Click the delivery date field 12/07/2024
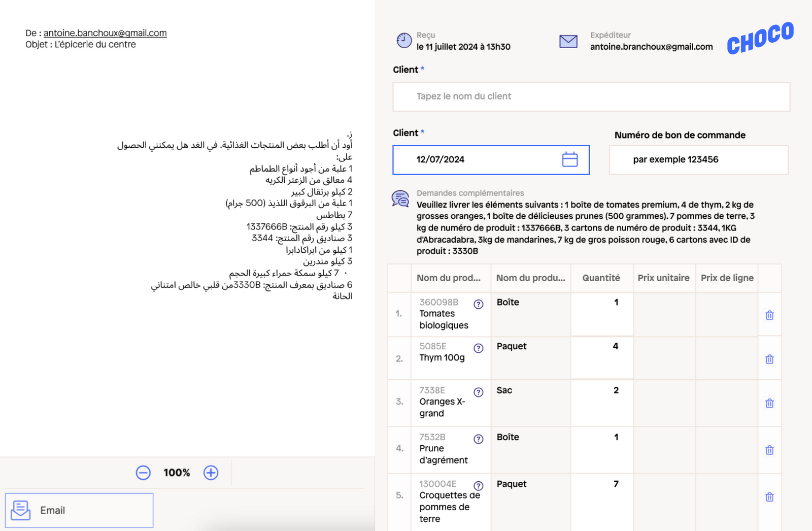The width and height of the screenshot is (812, 531). click(x=491, y=160)
